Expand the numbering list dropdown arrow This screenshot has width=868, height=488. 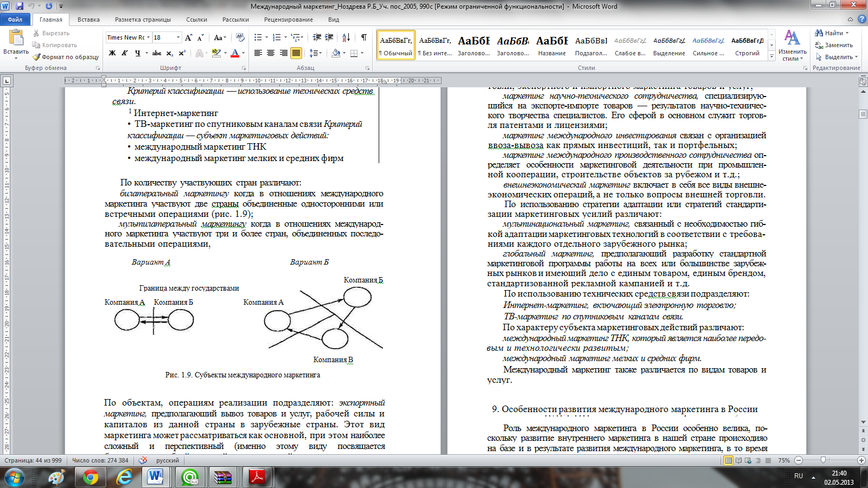[285, 37]
